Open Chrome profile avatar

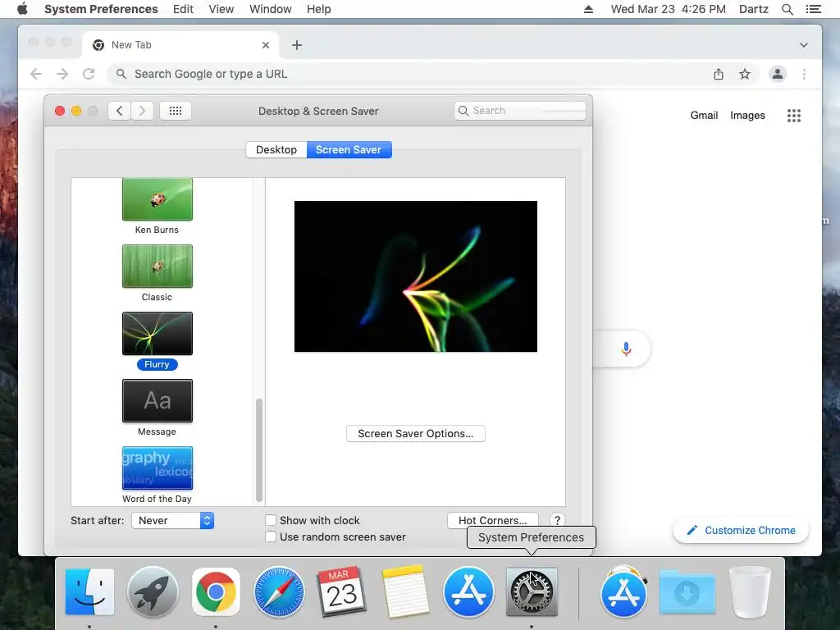[778, 74]
